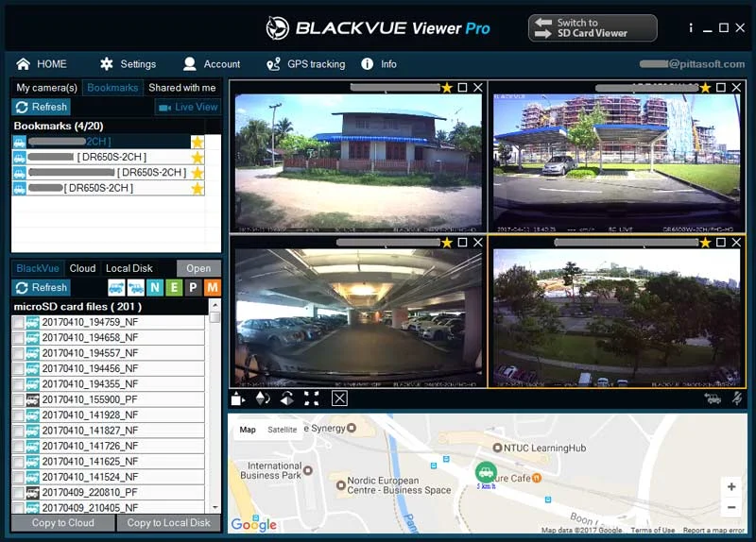This screenshot has height=542, width=756.
Task: Click the vehicle icon right of video toolbar
Action: click(713, 398)
